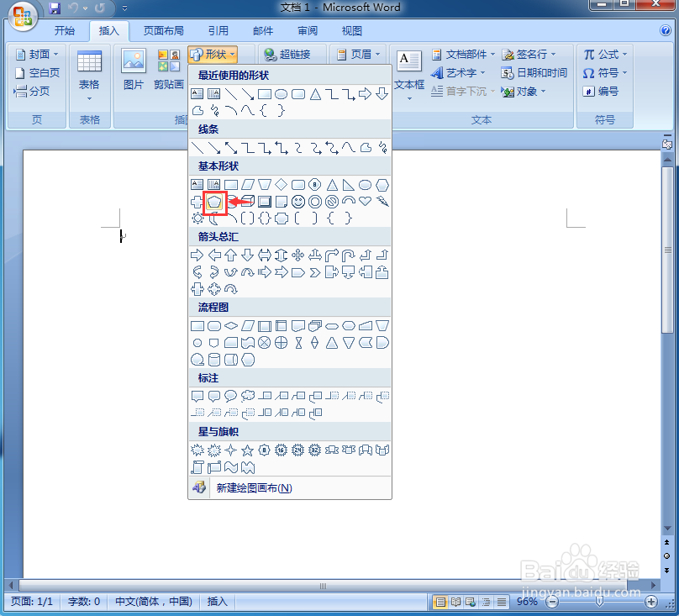The height and width of the screenshot is (616, 679).
Task: Select the diamond shape in Basic Shapes
Action: click(281, 185)
